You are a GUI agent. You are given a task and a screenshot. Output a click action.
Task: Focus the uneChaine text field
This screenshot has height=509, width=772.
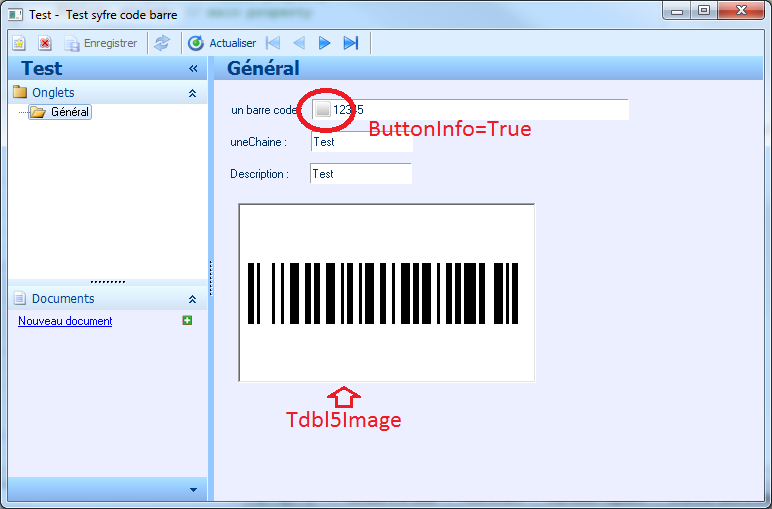pyautogui.click(x=361, y=142)
